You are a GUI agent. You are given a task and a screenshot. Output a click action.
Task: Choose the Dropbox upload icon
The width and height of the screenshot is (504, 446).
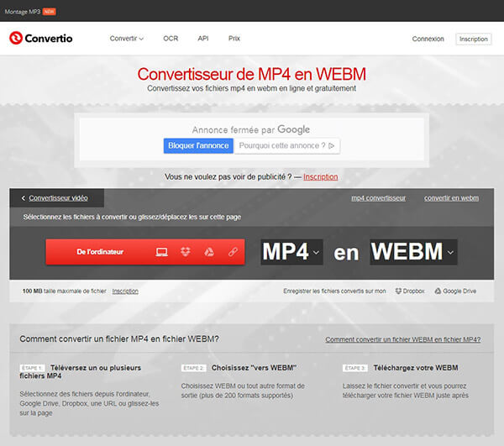point(186,252)
